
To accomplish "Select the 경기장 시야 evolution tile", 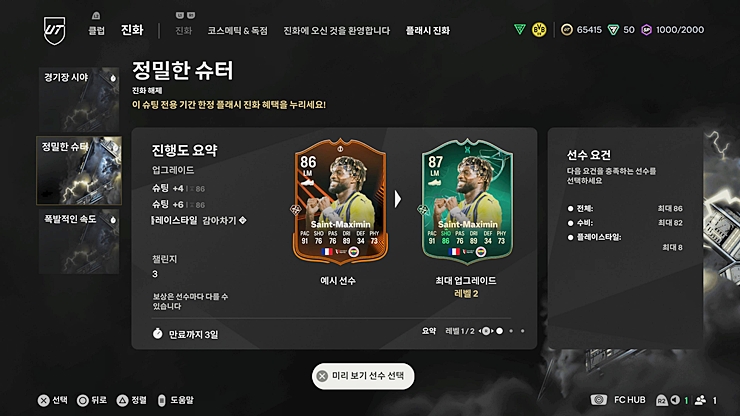I will (x=79, y=100).
